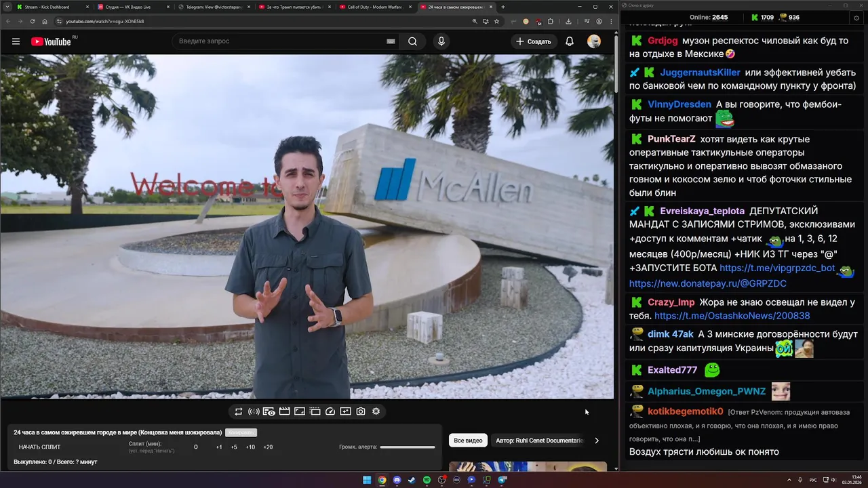Reload the page in Chrome
The width and height of the screenshot is (868, 488).
coord(32,21)
